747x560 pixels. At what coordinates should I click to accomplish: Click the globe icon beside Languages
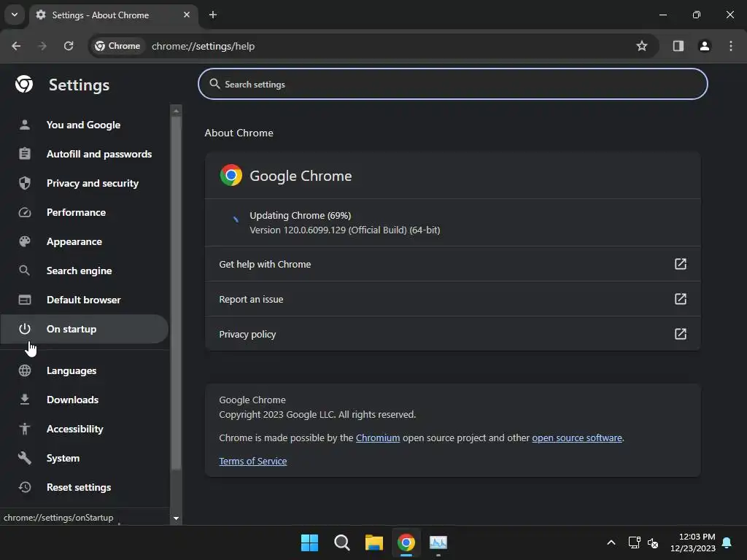click(25, 370)
